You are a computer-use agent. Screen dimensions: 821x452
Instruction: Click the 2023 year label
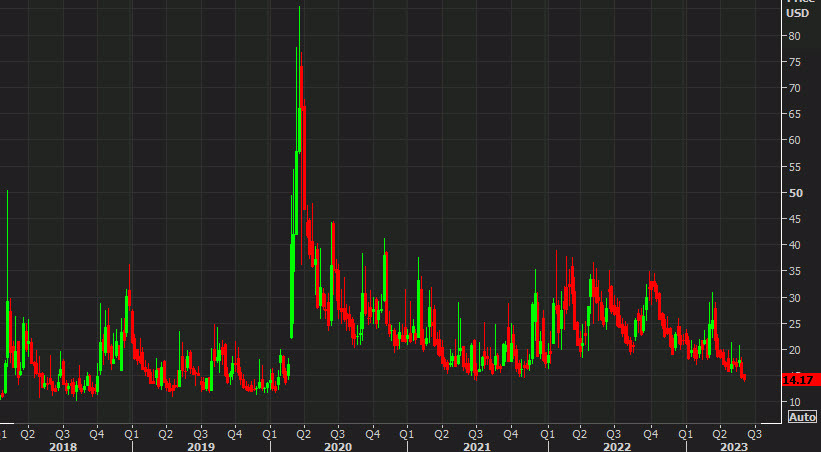pyautogui.click(x=734, y=447)
